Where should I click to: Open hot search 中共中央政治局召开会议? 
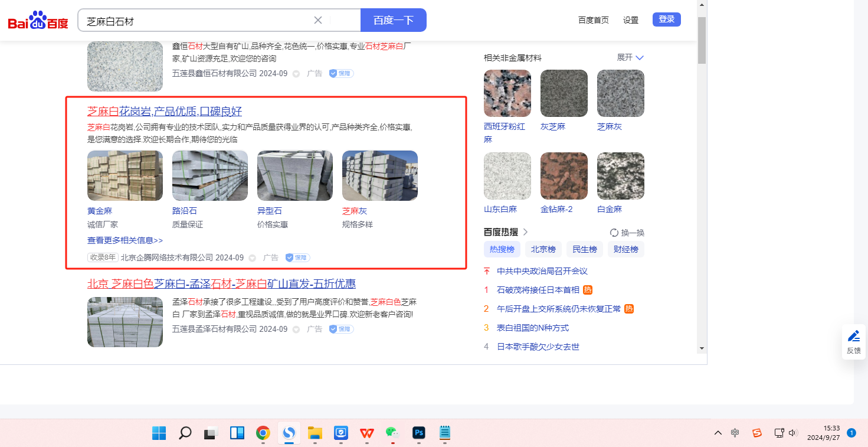click(x=542, y=271)
